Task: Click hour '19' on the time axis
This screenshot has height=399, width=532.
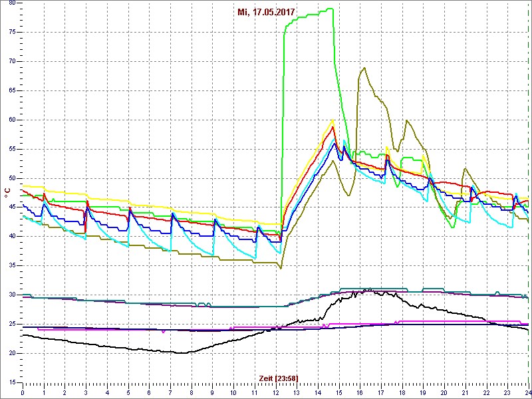Action: tap(423, 392)
